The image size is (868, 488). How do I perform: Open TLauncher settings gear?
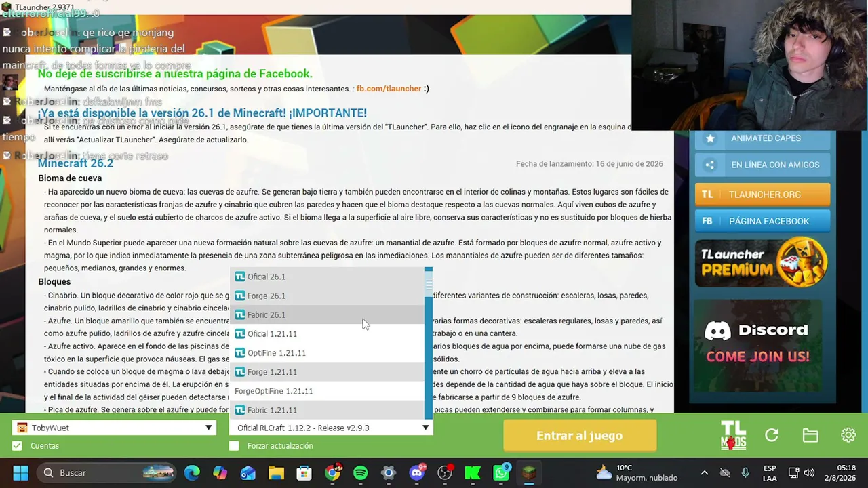[848, 436]
